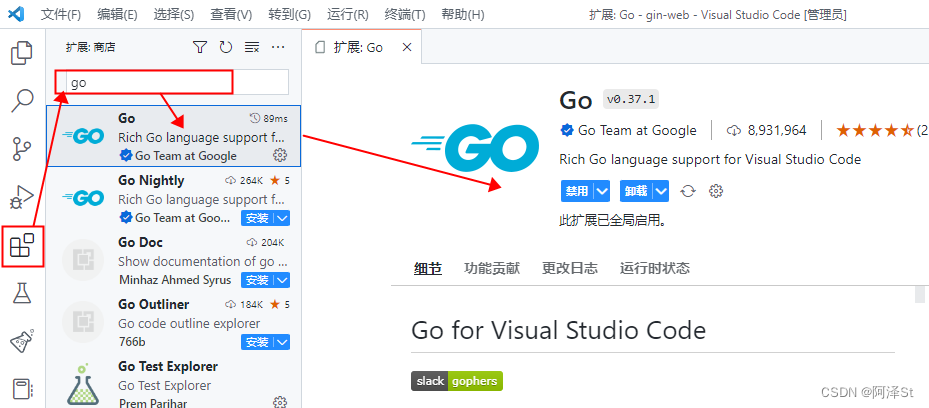Switch to the 细节 tab
Viewport: 929px width, 408px height.
428,268
